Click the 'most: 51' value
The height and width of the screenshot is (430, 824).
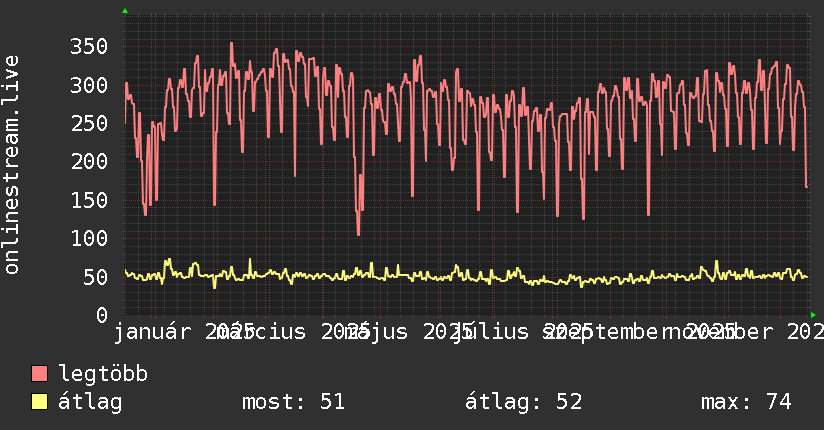tap(293, 402)
